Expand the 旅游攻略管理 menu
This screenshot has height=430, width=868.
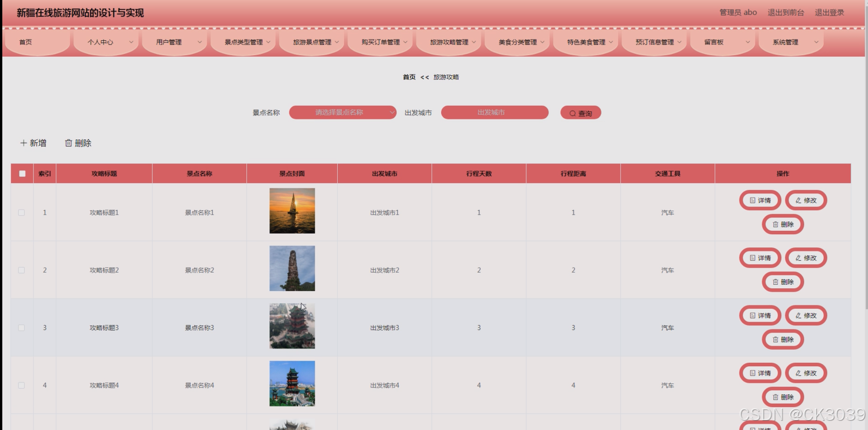click(449, 42)
